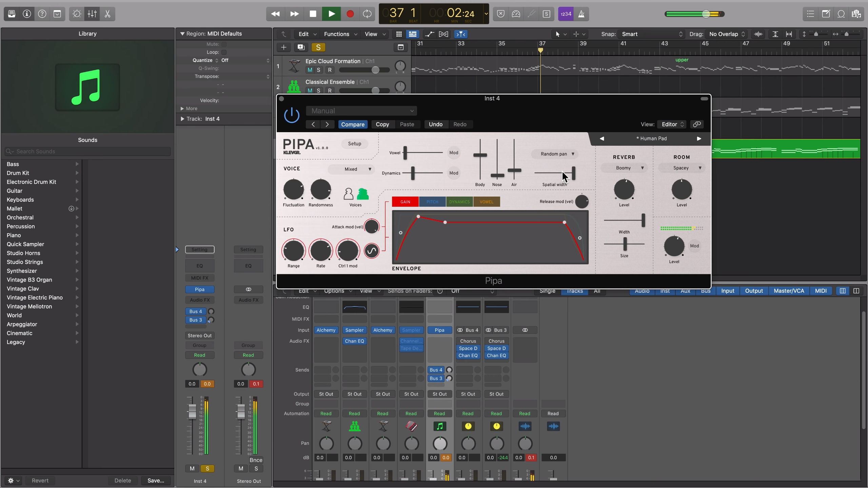Select the VOWEL envelope tab

tap(487, 202)
